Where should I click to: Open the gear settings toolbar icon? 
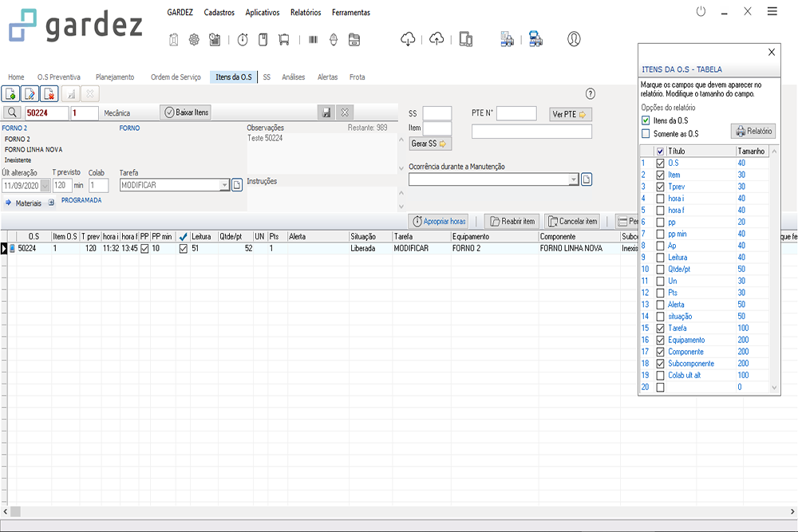(x=194, y=40)
